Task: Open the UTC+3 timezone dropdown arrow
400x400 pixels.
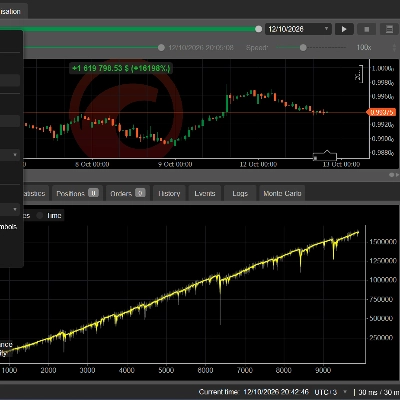Action: (x=345, y=392)
